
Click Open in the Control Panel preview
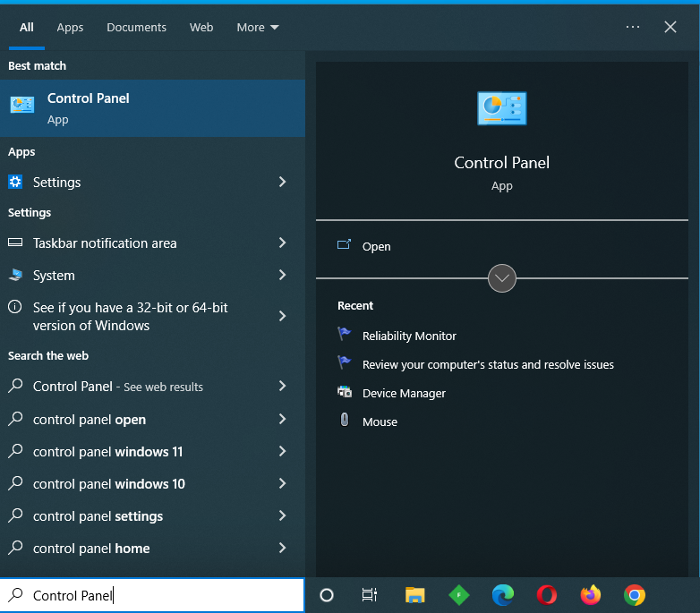click(x=376, y=246)
